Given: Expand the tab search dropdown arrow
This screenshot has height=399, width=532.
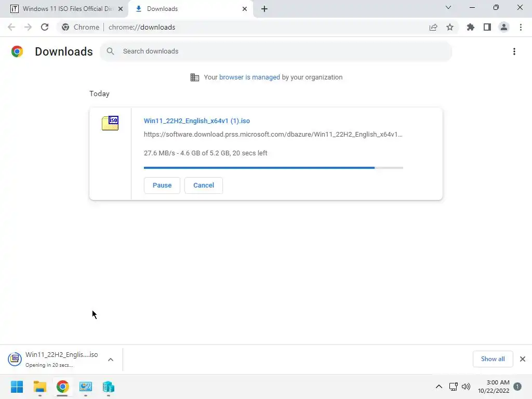Looking at the screenshot, I should 448,7.
